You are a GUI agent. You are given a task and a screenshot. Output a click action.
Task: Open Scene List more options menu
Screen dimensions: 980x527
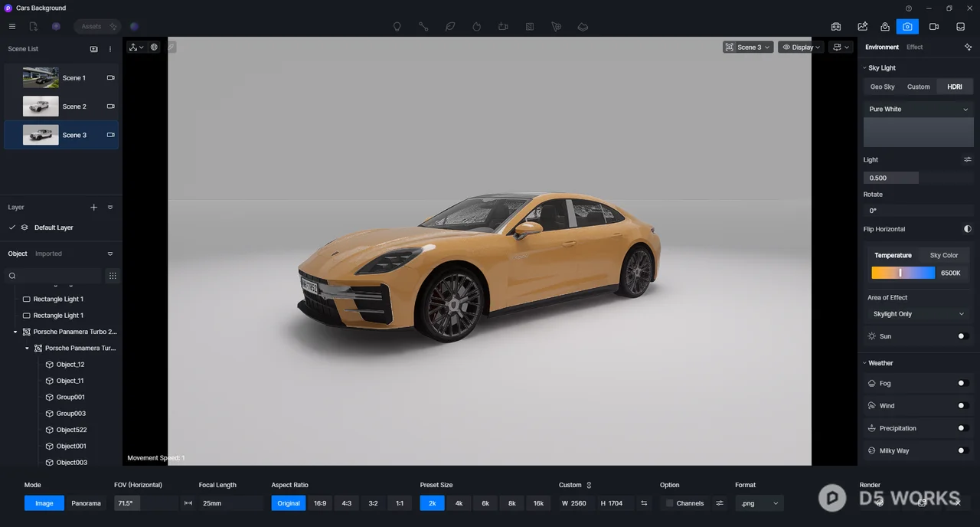click(110, 49)
